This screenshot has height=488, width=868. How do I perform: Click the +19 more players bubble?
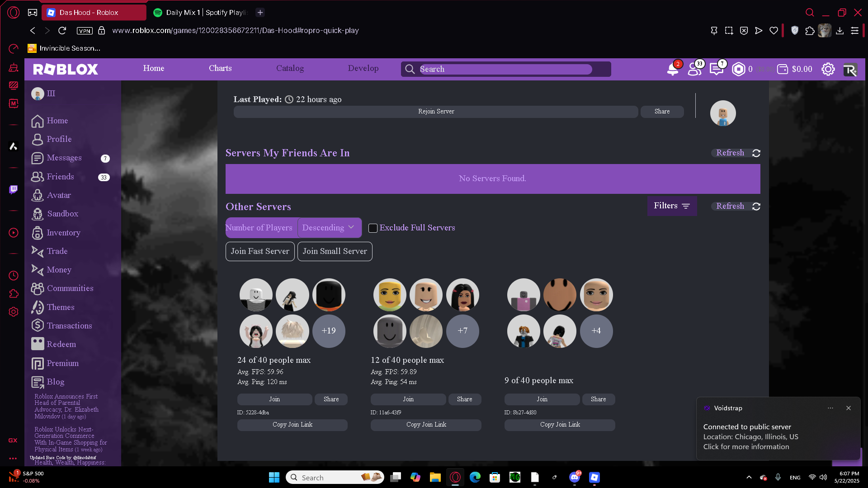(x=329, y=331)
